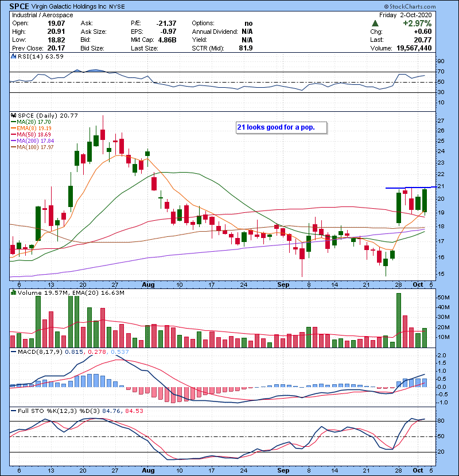Click the 70 level on the RSI axis
Screen dimensions: 459x476
point(441,72)
